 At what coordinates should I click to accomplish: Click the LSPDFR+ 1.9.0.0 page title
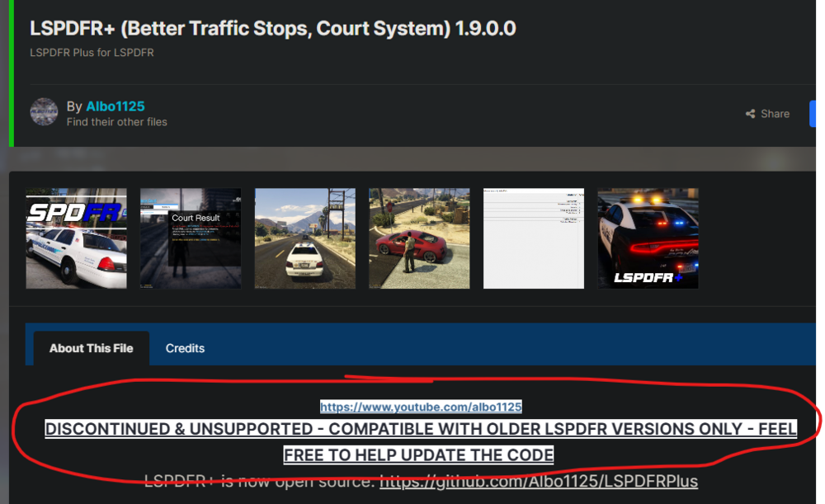tap(271, 28)
